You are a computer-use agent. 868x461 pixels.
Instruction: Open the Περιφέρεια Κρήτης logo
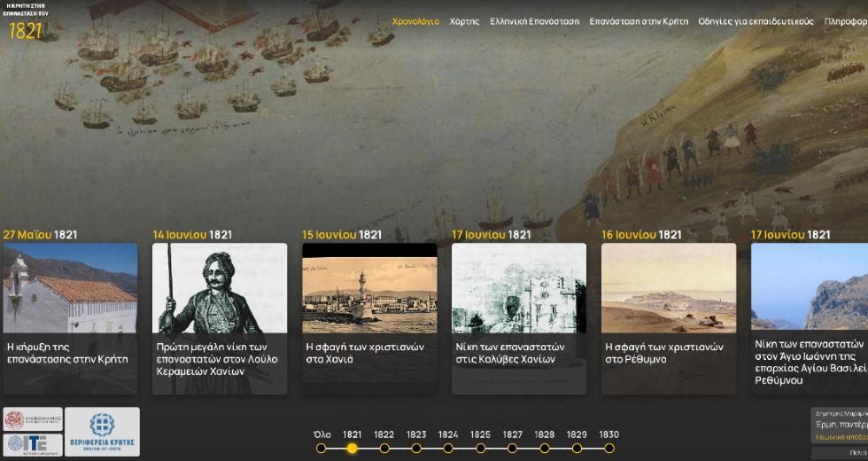[x=103, y=432]
